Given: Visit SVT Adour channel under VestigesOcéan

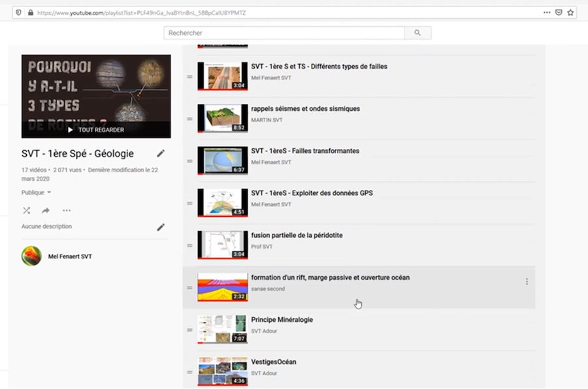Looking at the screenshot, I should click(x=264, y=373).
